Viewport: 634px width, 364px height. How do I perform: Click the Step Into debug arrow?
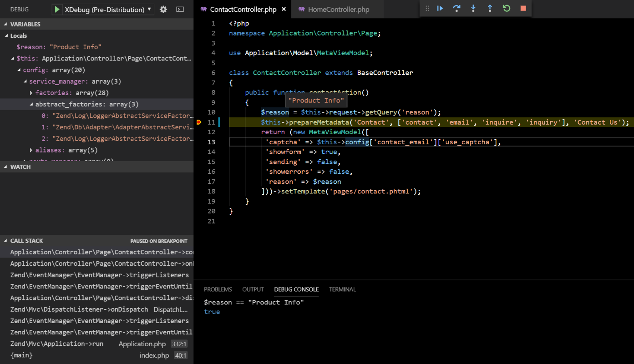473,9
